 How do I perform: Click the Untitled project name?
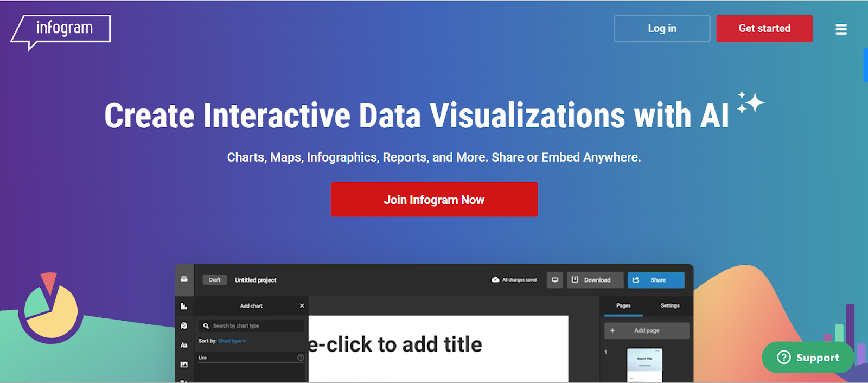(256, 280)
